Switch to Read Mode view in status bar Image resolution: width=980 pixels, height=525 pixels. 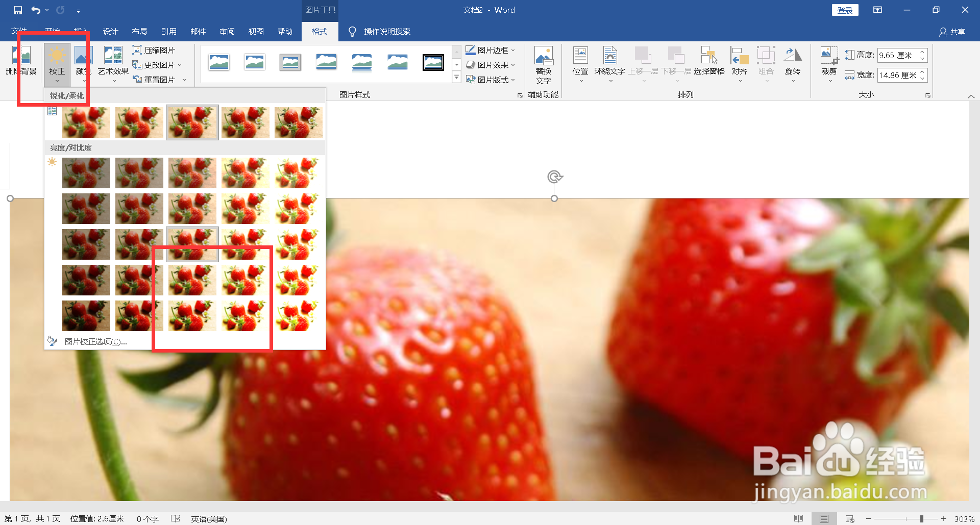(x=799, y=519)
